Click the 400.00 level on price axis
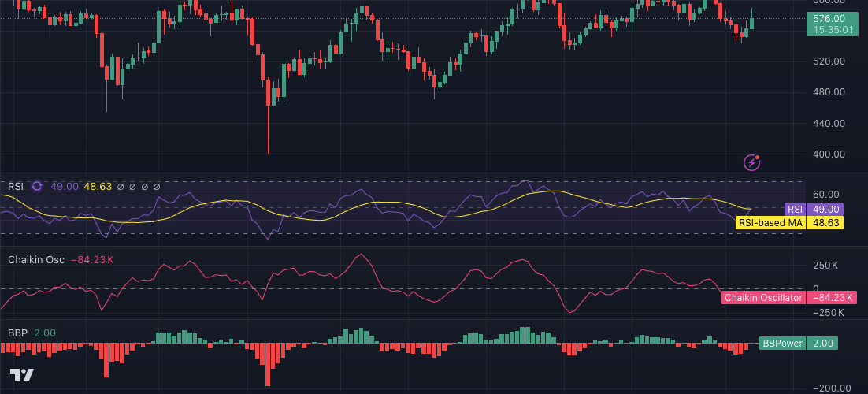This screenshot has height=394, width=868. [x=829, y=154]
